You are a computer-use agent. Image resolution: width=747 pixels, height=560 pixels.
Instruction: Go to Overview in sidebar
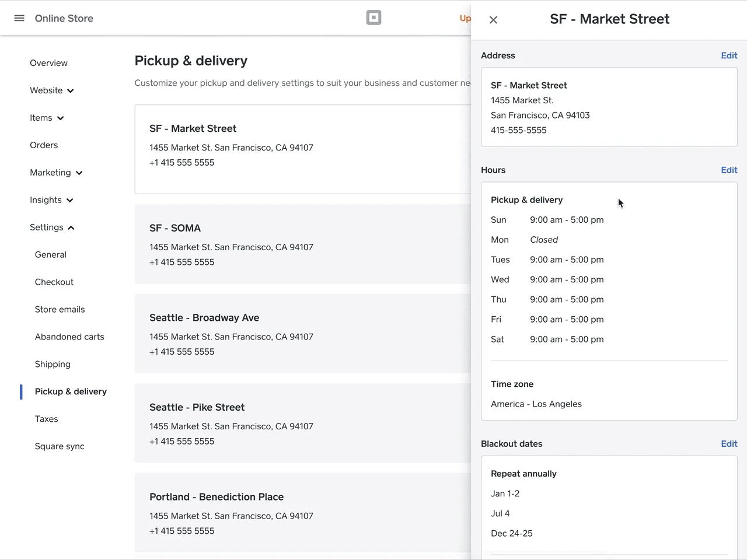coord(48,63)
